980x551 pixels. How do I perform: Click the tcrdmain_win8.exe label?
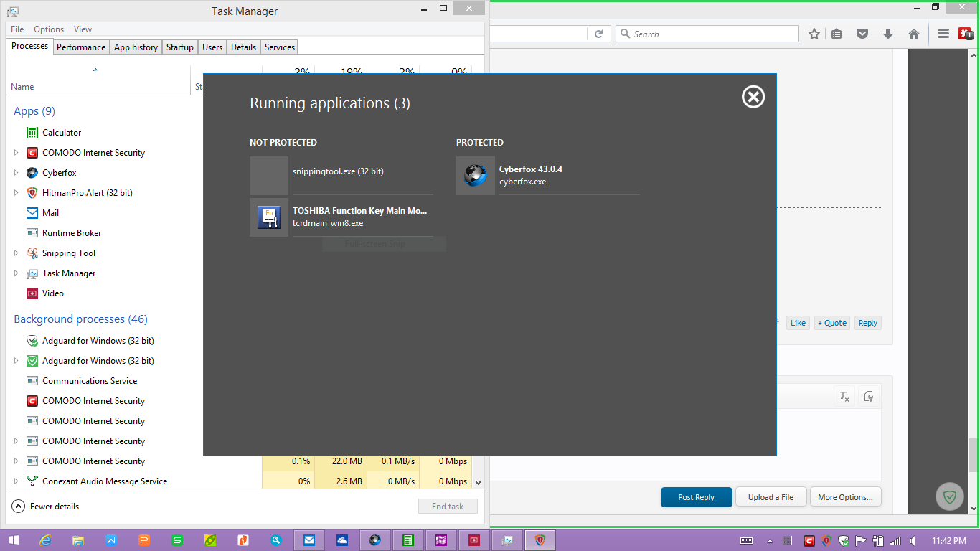pos(328,223)
